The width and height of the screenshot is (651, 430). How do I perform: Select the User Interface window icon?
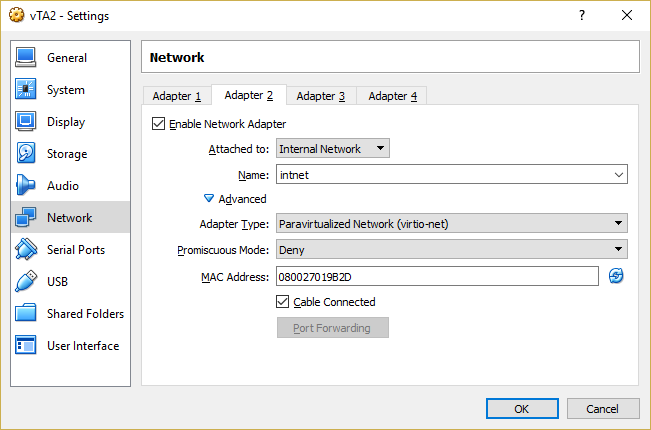26,345
